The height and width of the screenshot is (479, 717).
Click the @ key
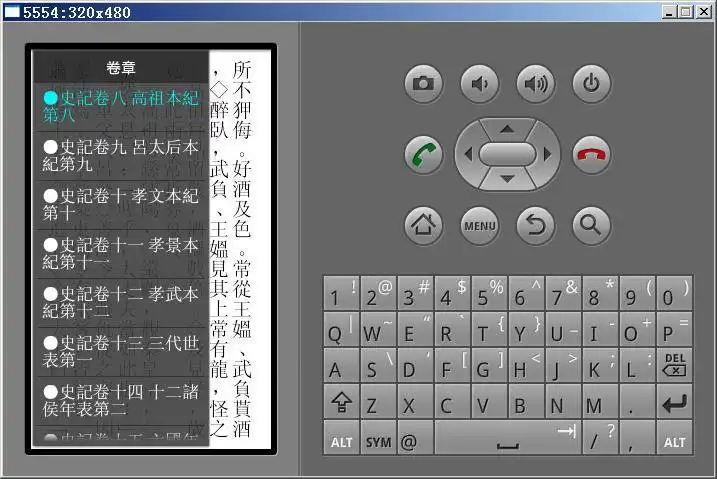tap(416, 438)
